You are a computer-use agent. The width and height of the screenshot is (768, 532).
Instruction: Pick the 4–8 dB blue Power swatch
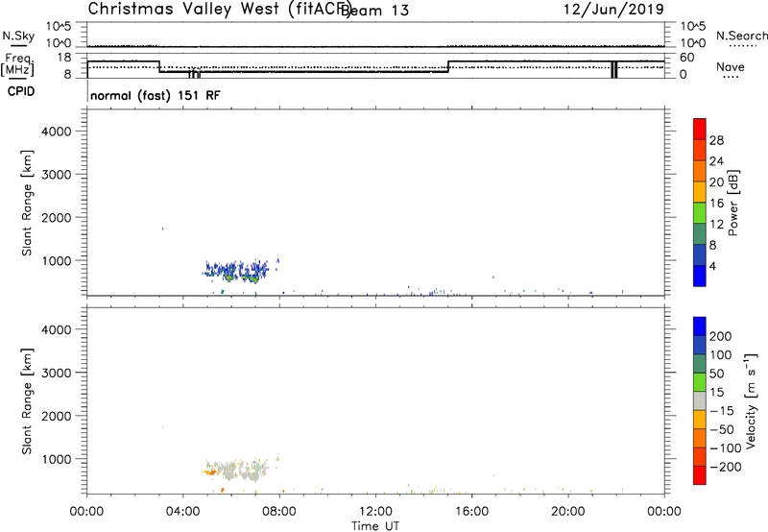[700, 254]
